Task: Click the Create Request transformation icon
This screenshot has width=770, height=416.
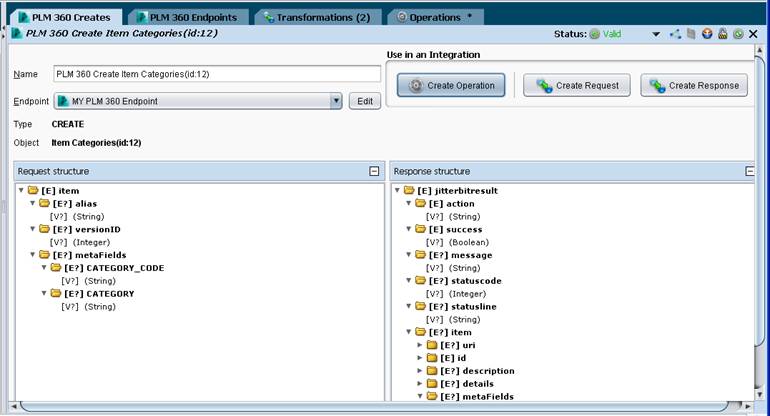Action: click(544, 85)
